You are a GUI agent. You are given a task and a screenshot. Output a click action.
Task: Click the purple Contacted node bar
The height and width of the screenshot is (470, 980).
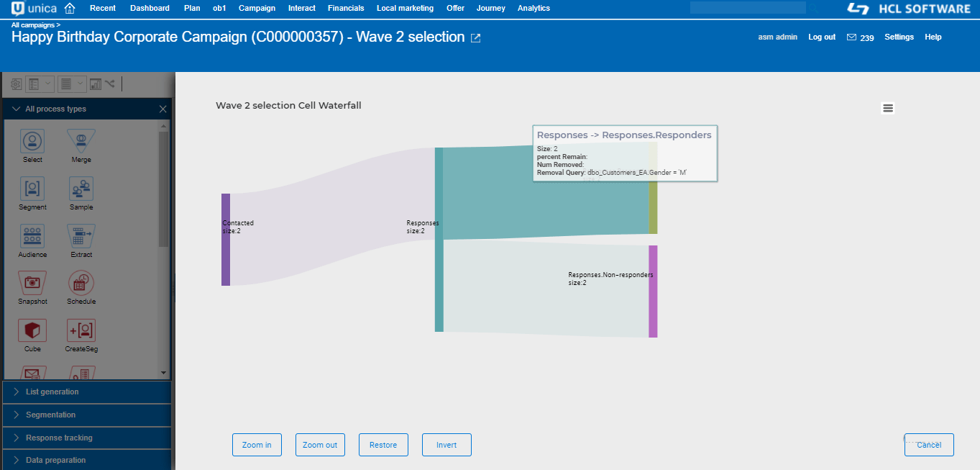226,240
